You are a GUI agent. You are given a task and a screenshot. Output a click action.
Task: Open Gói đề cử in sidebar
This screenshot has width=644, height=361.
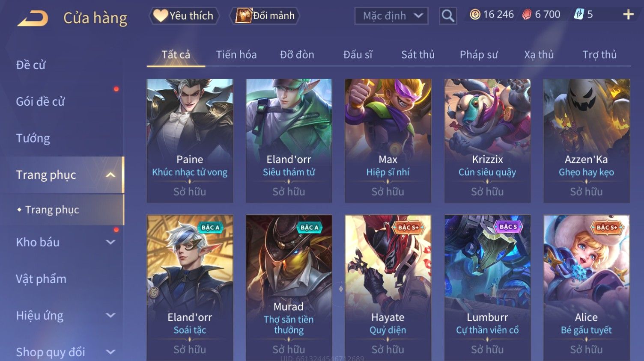tap(40, 102)
